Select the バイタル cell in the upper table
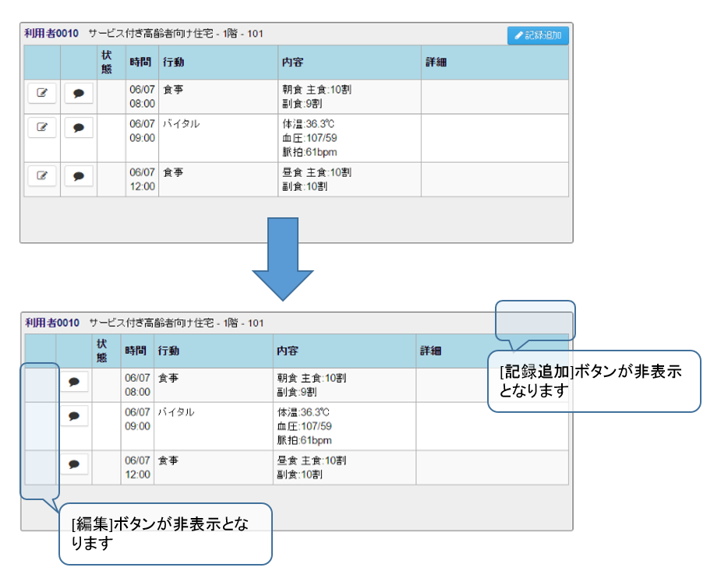This screenshot has height=578, width=728. pos(181,124)
